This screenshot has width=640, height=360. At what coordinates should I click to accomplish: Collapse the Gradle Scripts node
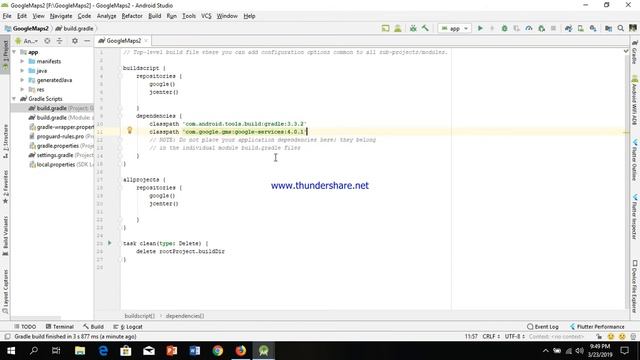[15, 99]
